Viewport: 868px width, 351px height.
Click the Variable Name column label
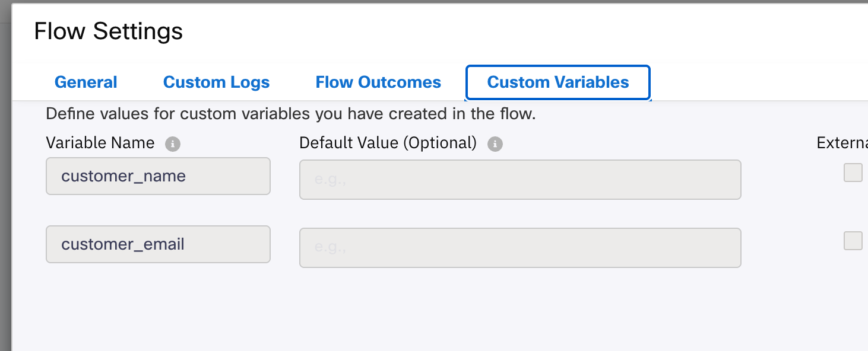pyautogui.click(x=100, y=143)
